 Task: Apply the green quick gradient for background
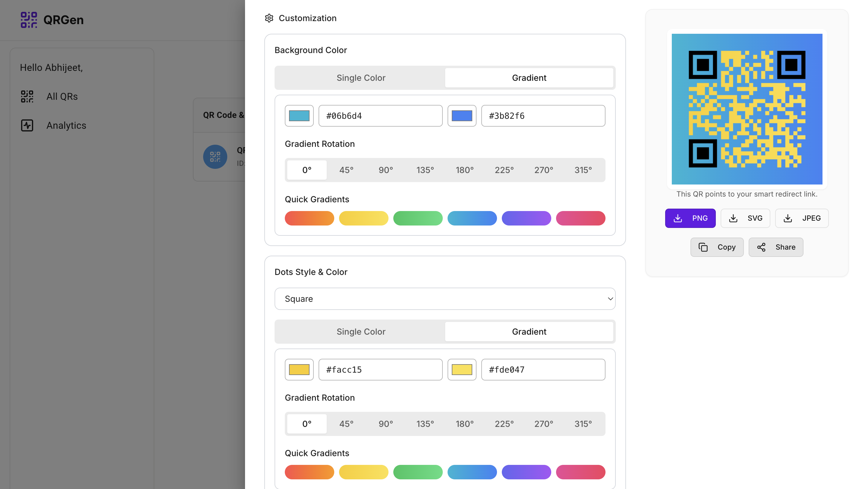click(x=418, y=218)
